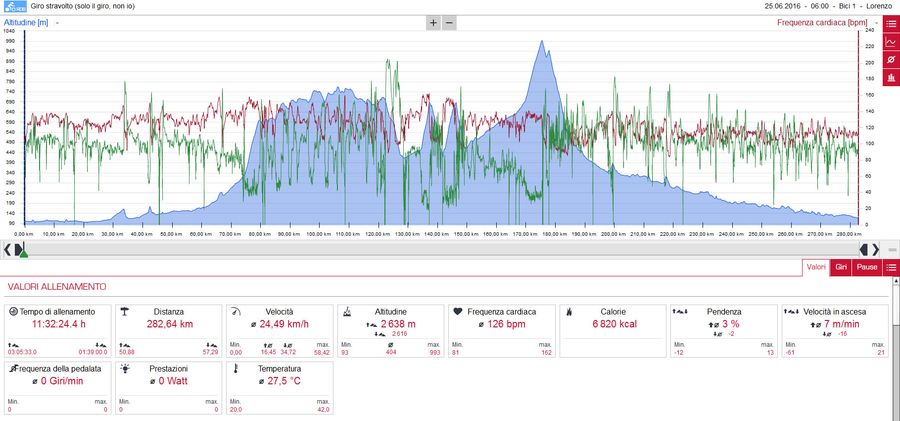Click the cycling app logo icon
The image size is (900, 421).
click(x=14, y=6)
